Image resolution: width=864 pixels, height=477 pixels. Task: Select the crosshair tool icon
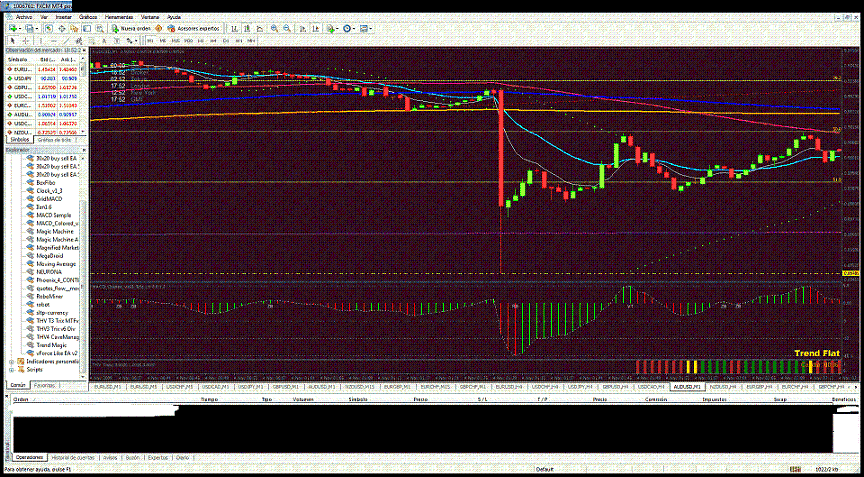27,40
